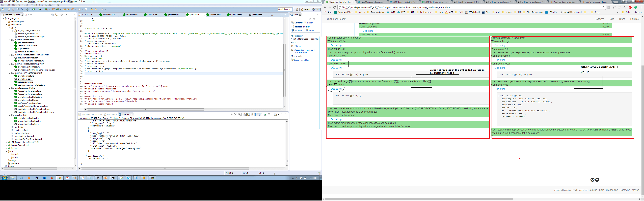Select getUserID.feature in Package Explorer
Viewport: 644px width, 201px height.
coord(24,82)
